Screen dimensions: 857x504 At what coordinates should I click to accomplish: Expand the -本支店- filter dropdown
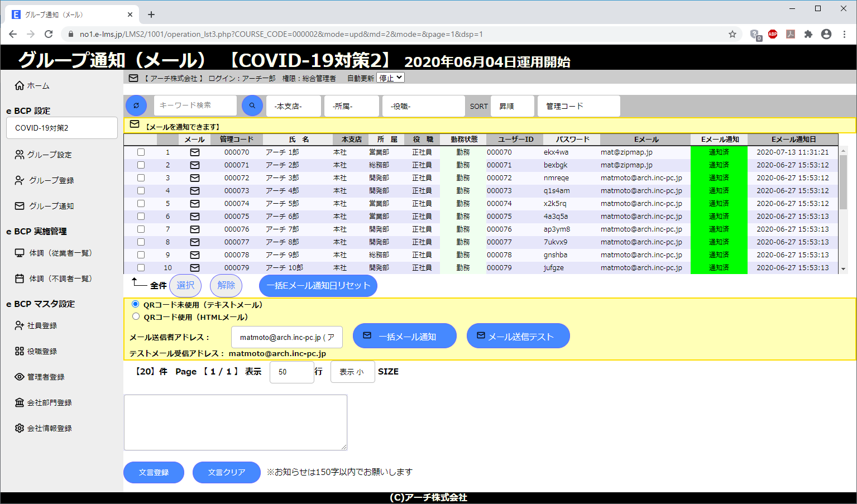294,106
